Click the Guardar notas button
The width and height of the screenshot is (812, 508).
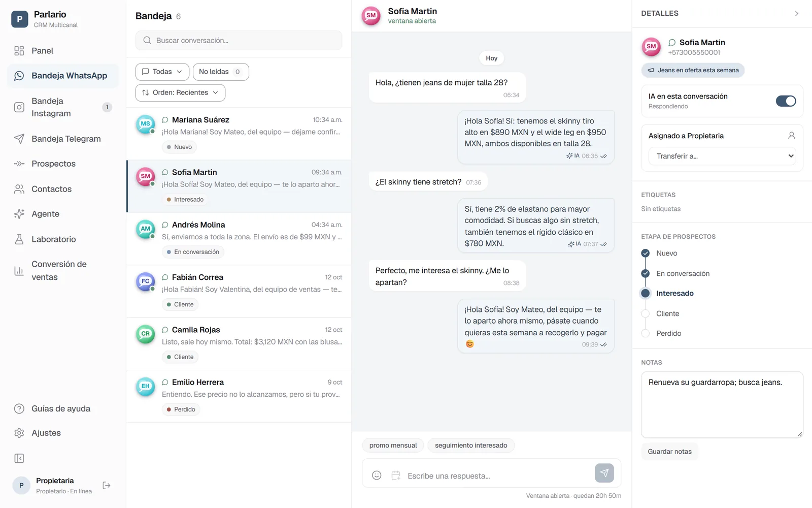click(x=670, y=452)
